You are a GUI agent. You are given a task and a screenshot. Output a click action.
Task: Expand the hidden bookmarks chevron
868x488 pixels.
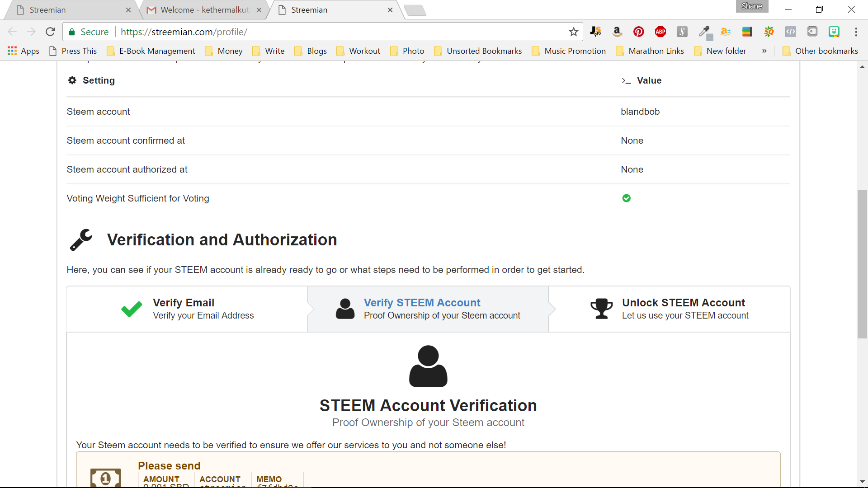pos(764,51)
